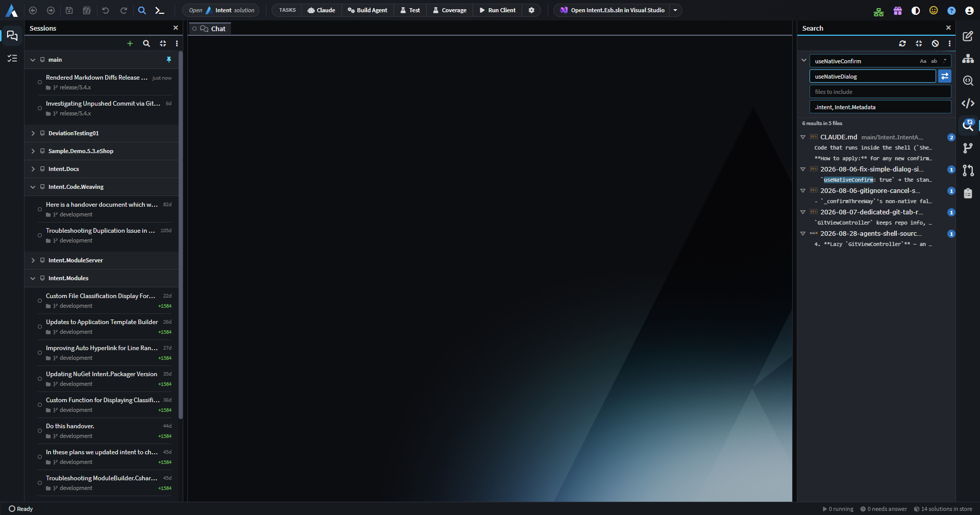Toggle pin on main sessions group

coord(169,60)
